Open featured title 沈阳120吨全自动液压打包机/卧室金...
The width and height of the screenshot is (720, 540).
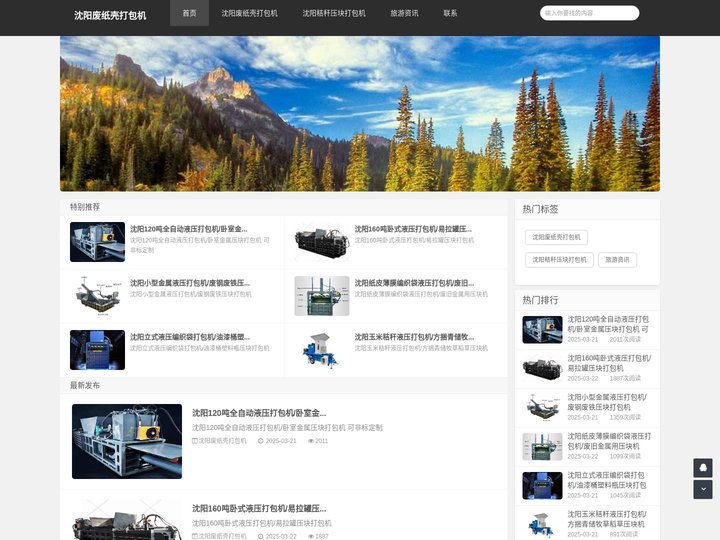point(188,229)
